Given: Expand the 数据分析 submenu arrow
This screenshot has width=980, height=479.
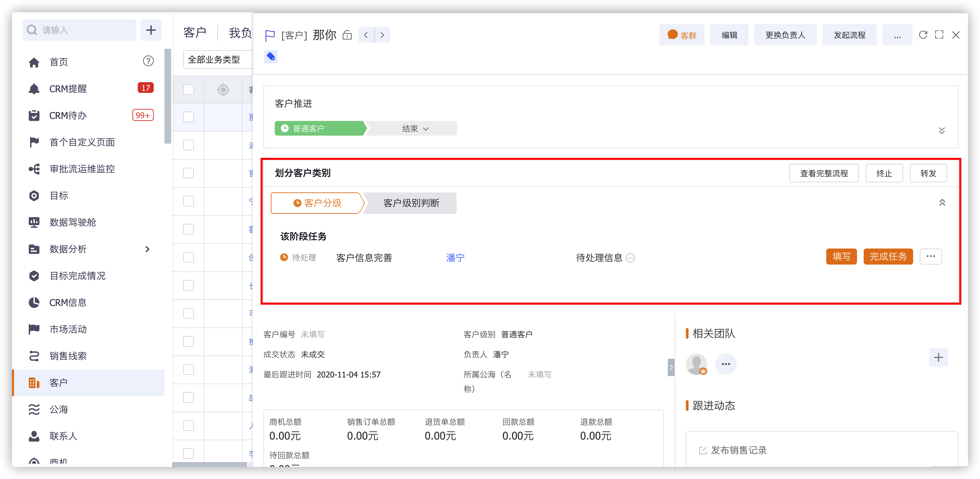Looking at the screenshot, I should click(x=147, y=249).
